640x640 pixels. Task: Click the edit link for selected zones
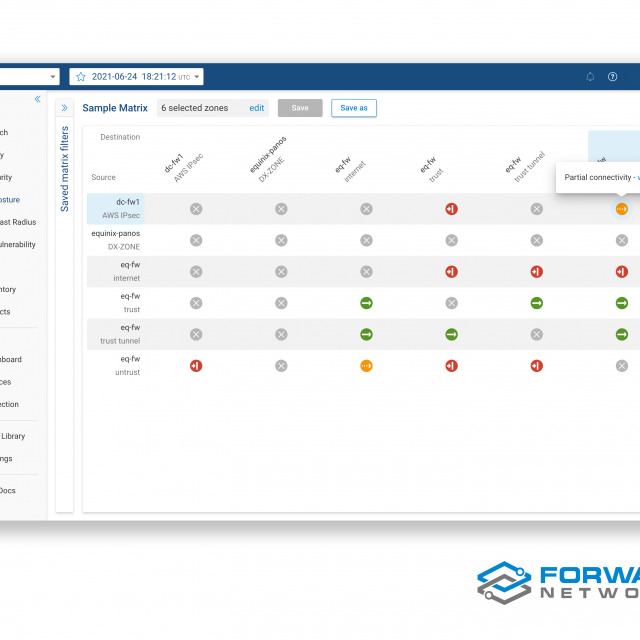click(x=257, y=108)
